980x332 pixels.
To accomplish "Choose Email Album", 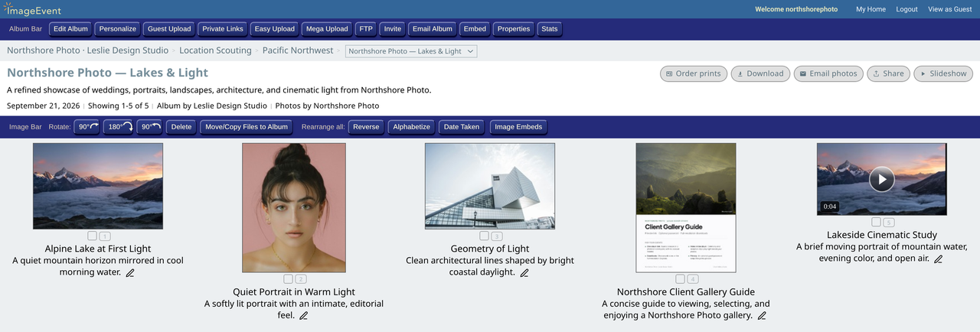I will [x=433, y=29].
